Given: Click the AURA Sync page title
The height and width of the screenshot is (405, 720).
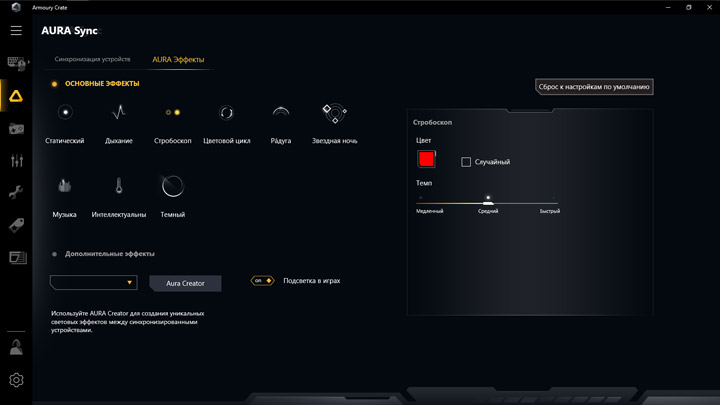Looking at the screenshot, I should (x=69, y=31).
